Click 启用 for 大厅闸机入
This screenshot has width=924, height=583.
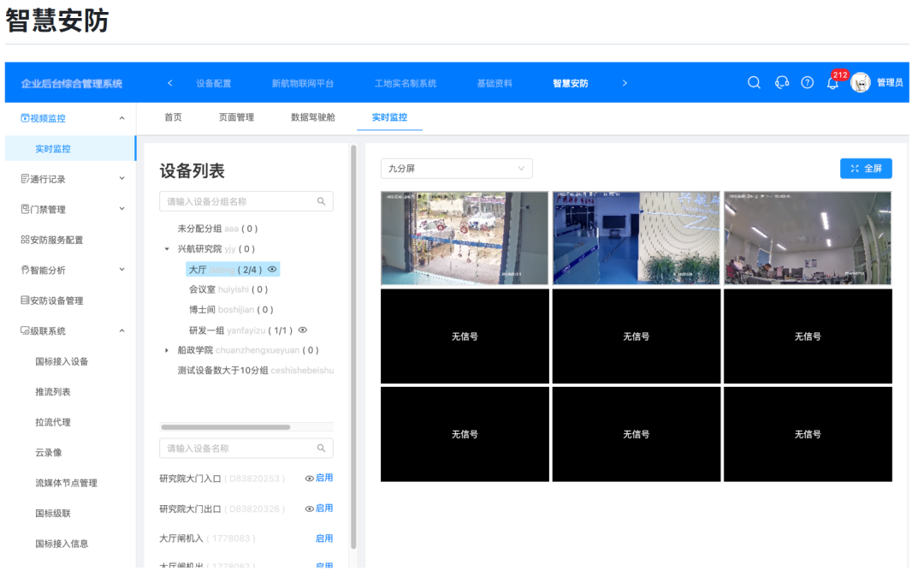(x=324, y=538)
